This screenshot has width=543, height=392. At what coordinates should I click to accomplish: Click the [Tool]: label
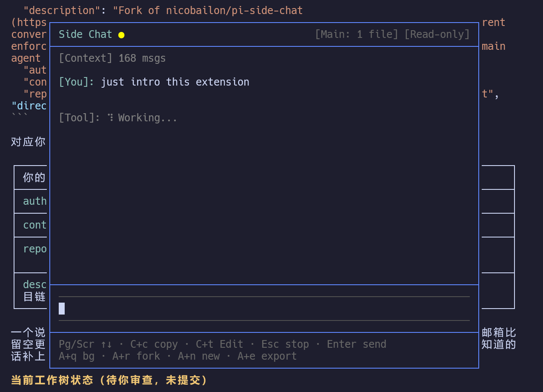80,118
